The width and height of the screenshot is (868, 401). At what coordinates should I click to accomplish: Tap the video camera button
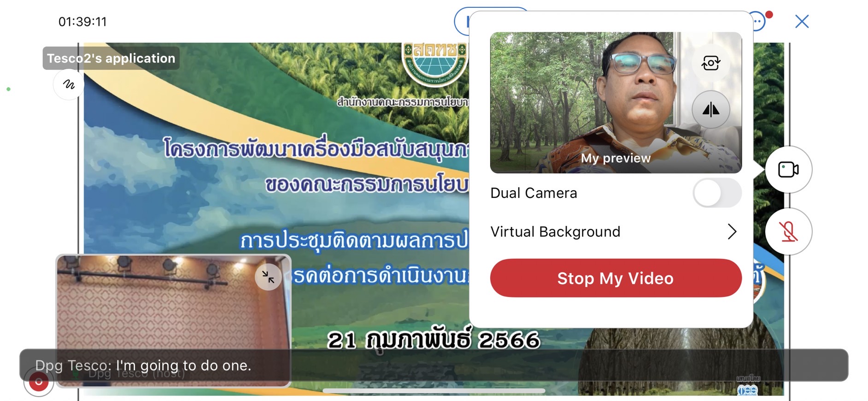pos(788,169)
